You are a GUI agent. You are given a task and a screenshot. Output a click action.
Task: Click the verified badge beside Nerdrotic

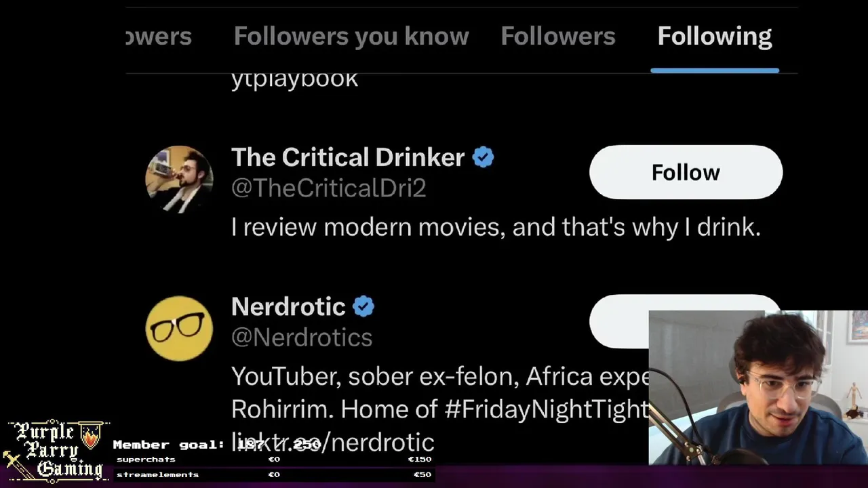click(x=363, y=306)
